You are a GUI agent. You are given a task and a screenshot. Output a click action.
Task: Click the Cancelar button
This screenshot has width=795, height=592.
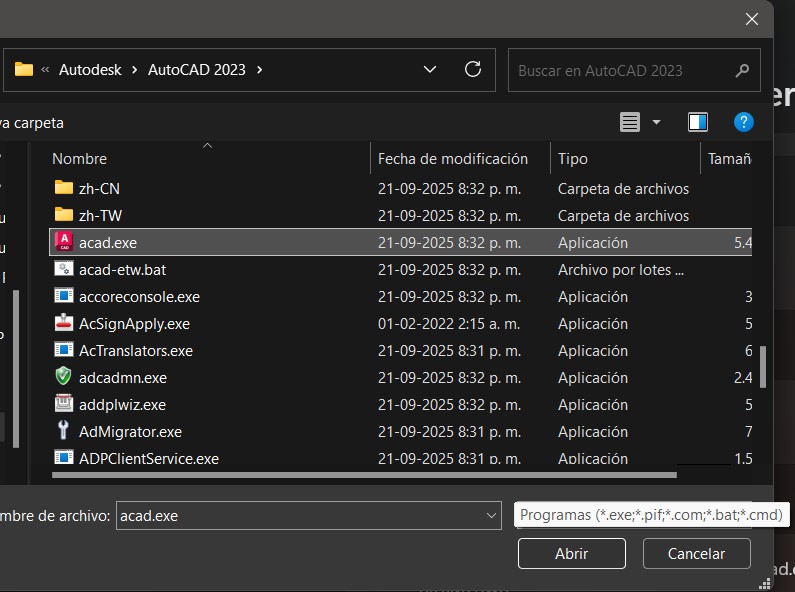tap(697, 553)
